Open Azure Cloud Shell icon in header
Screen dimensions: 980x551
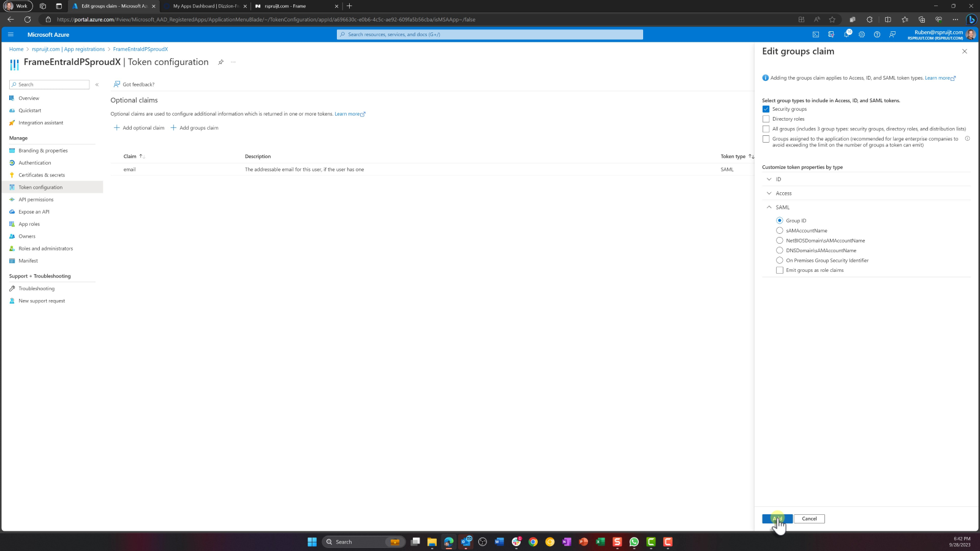click(815, 34)
